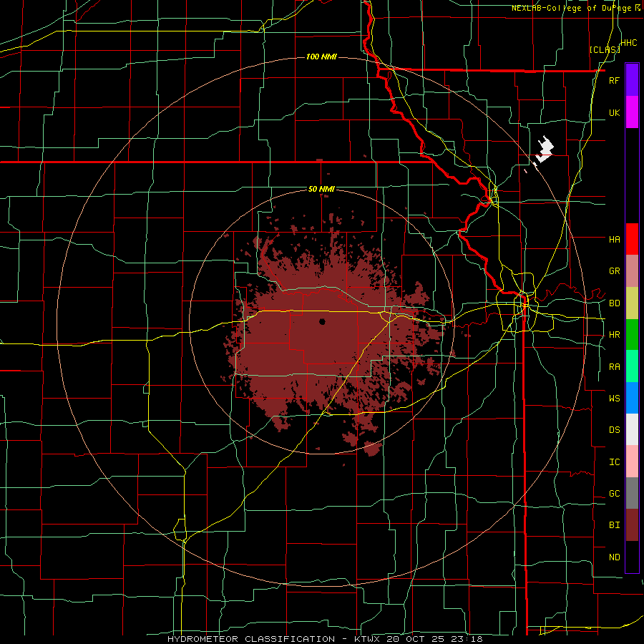Screen dimensions: 644x644
Task: Click the BD yellow legend color block
Action: [632, 303]
